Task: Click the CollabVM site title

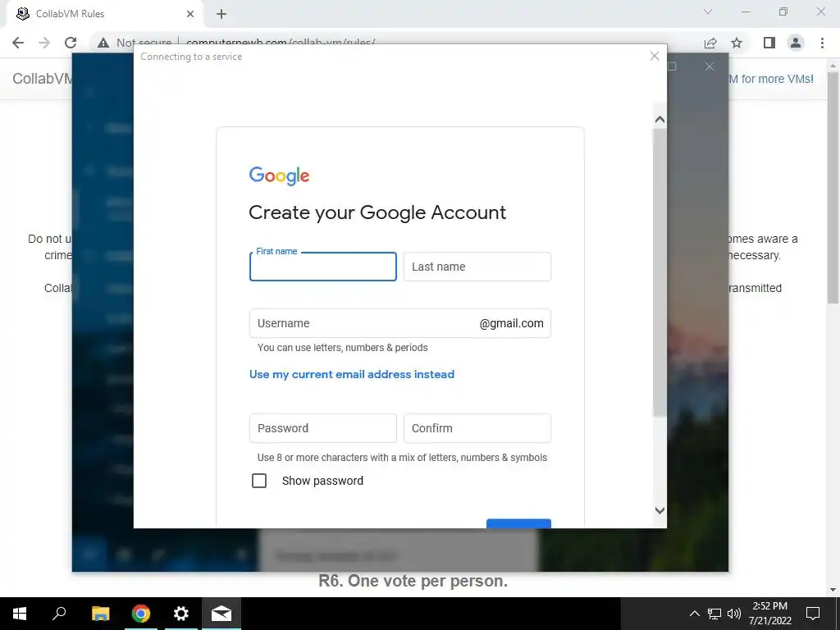Action: (43, 79)
